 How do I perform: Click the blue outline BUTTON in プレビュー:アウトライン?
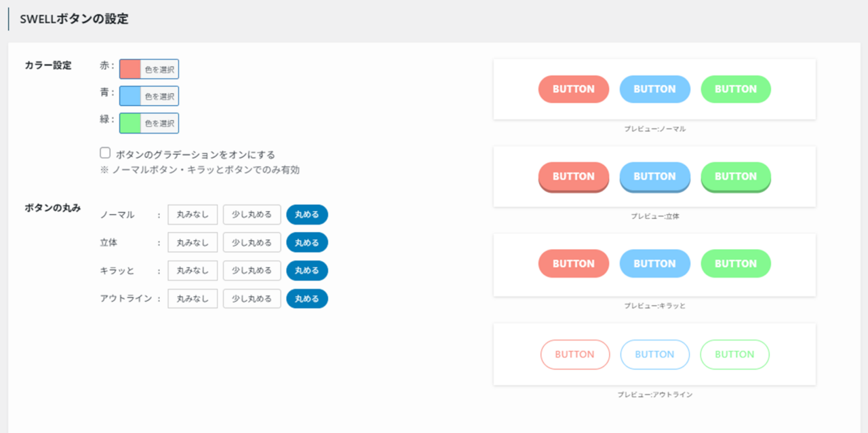(654, 354)
